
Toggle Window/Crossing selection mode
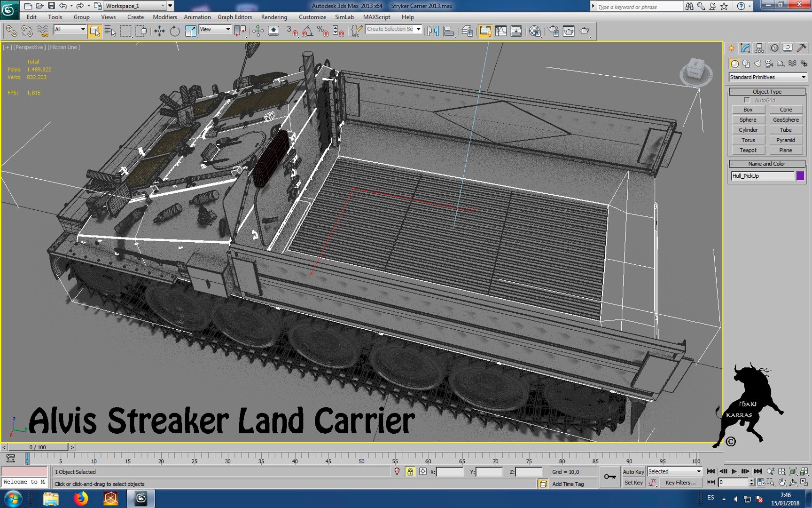coord(141,31)
